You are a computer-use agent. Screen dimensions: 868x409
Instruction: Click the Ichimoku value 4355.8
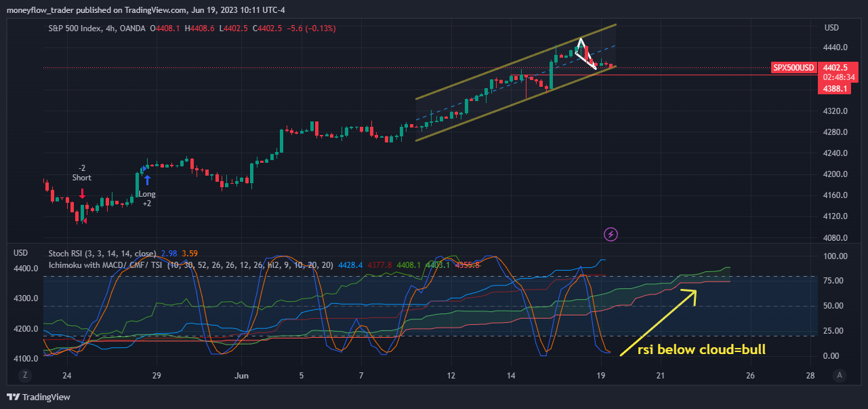point(467,265)
